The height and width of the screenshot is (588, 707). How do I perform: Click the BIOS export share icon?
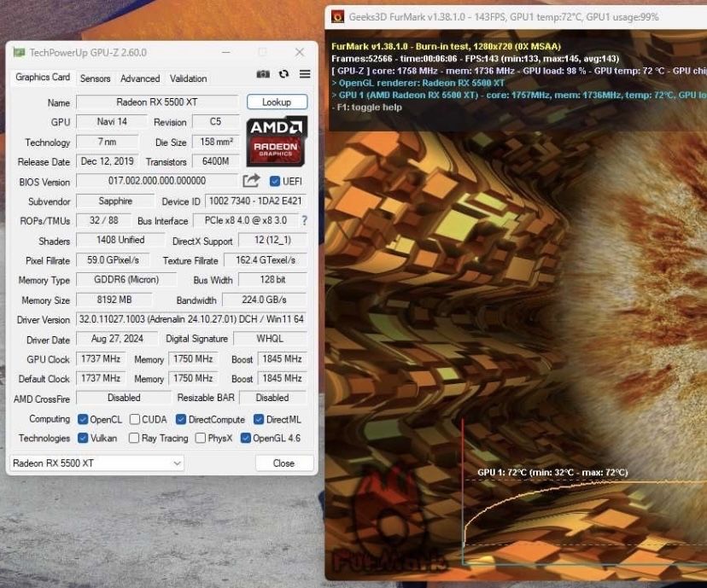click(251, 181)
